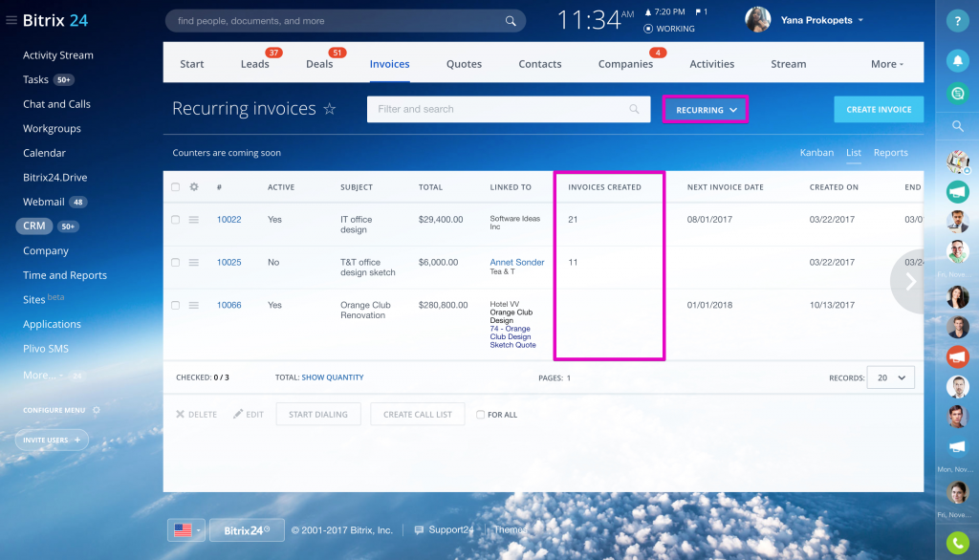The width and height of the screenshot is (979, 560).
Task: Open Webmail in the left sidebar
Action: 44,202
